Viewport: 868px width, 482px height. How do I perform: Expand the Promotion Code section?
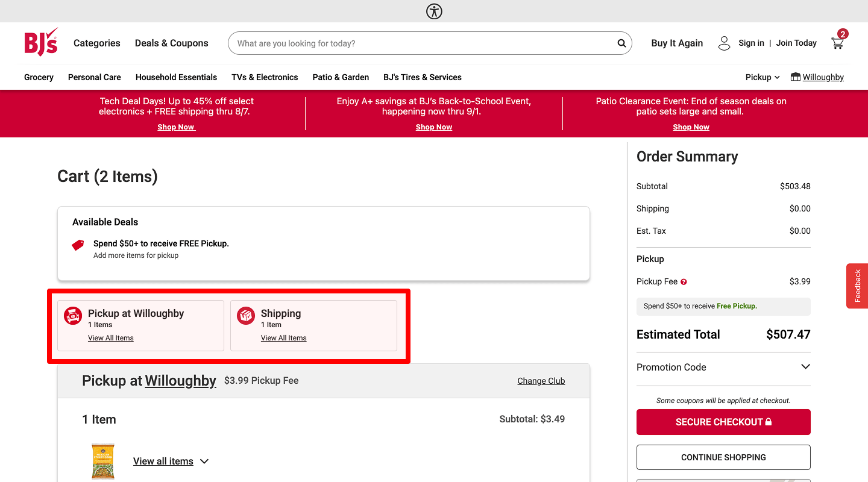805,366
